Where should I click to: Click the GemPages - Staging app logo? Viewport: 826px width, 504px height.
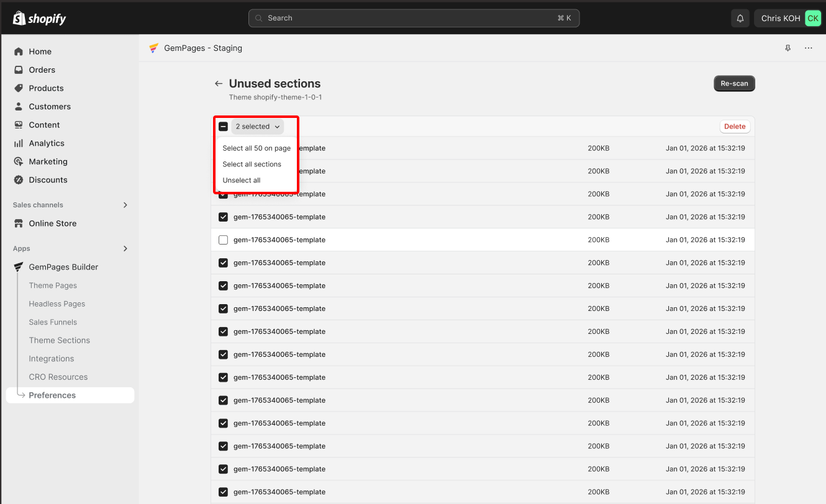pos(153,48)
